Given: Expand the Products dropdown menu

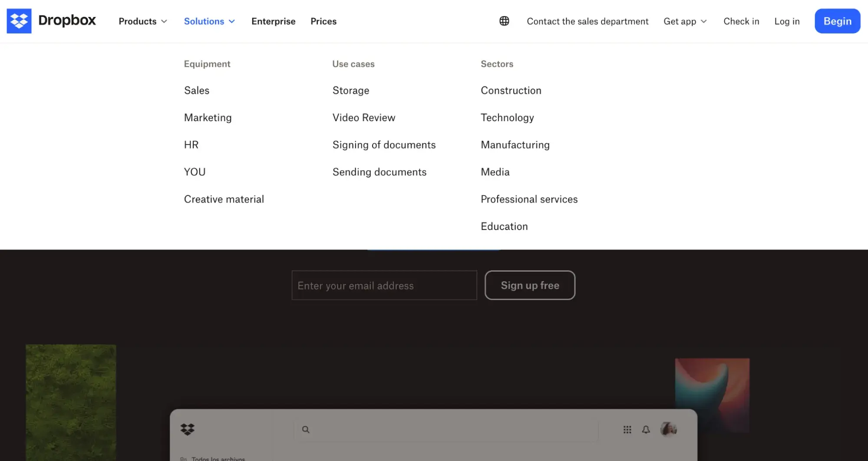Looking at the screenshot, I should point(143,21).
